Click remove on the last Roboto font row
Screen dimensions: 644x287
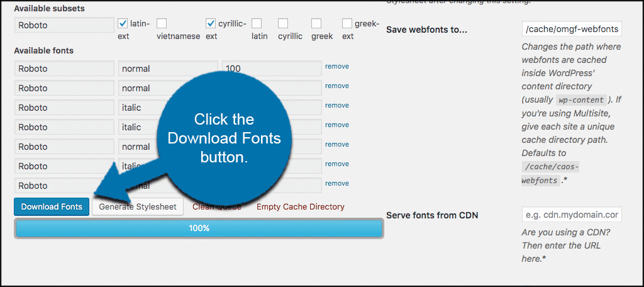coord(336,183)
